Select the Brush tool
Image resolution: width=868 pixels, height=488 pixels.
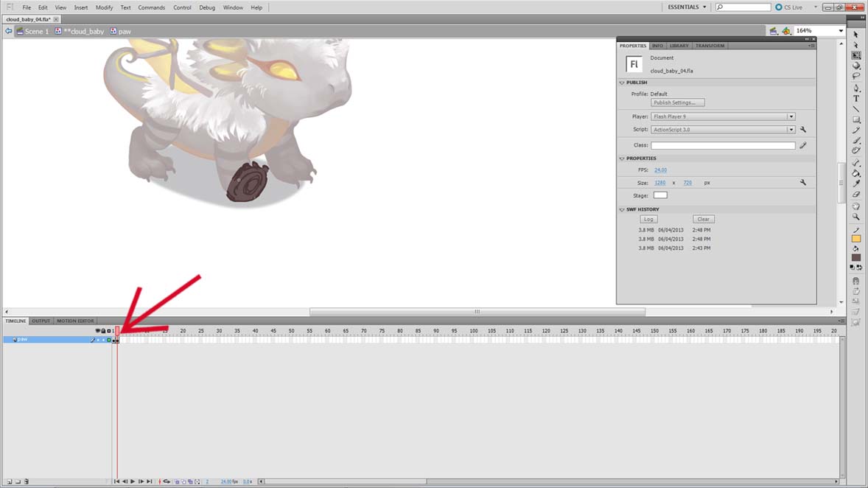coord(855,141)
